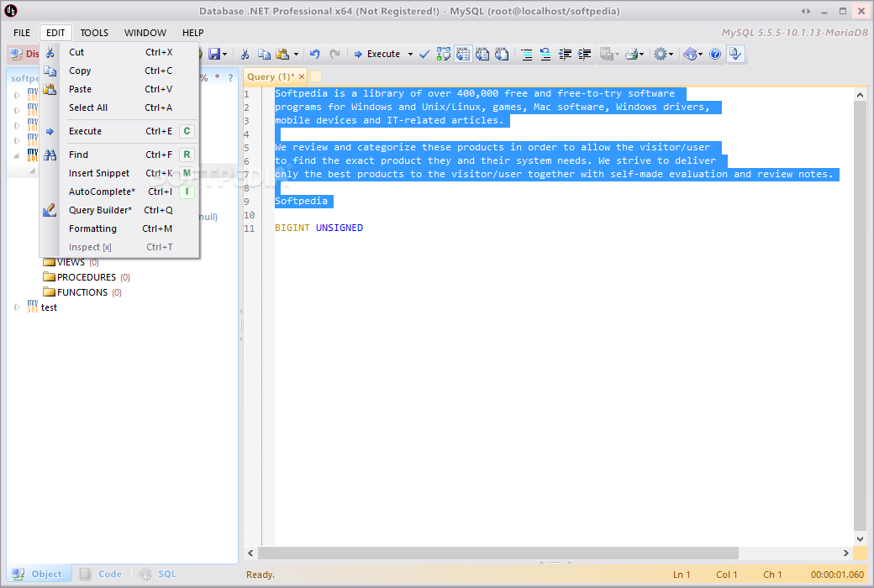This screenshot has width=874, height=588.
Task: Click the printer icon in the toolbar
Action: coord(630,54)
